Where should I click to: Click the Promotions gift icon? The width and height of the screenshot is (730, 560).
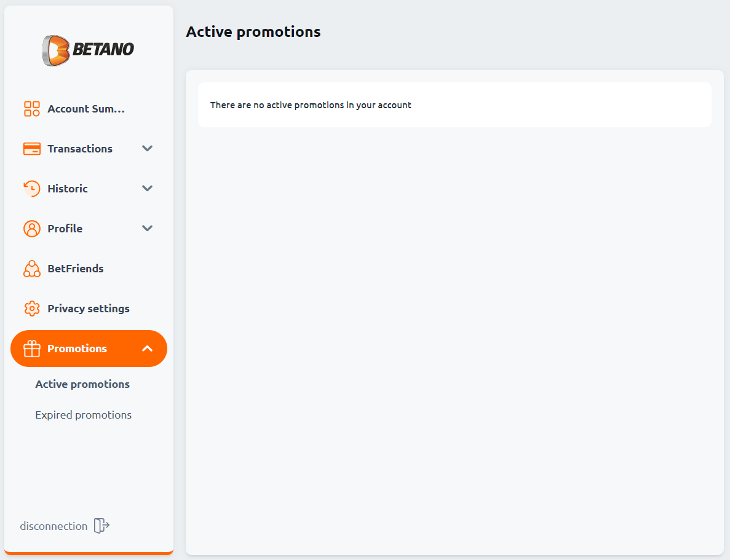pyautogui.click(x=31, y=349)
